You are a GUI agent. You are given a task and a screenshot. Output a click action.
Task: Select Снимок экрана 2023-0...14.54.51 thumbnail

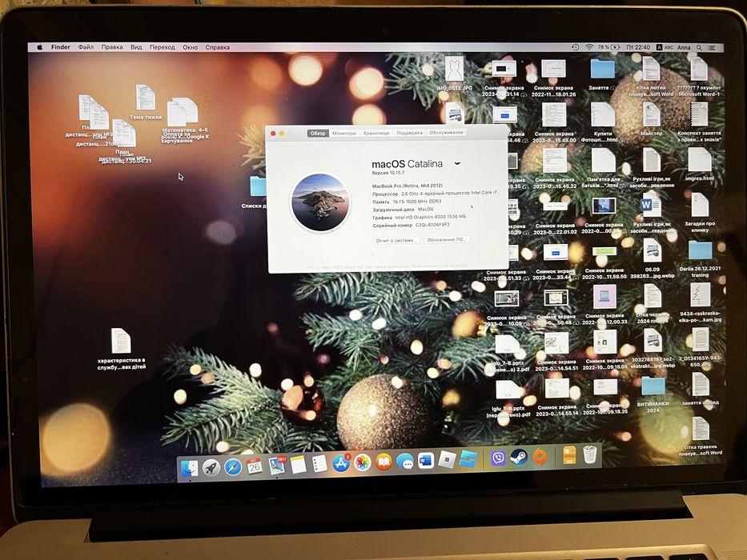click(x=556, y=343)
